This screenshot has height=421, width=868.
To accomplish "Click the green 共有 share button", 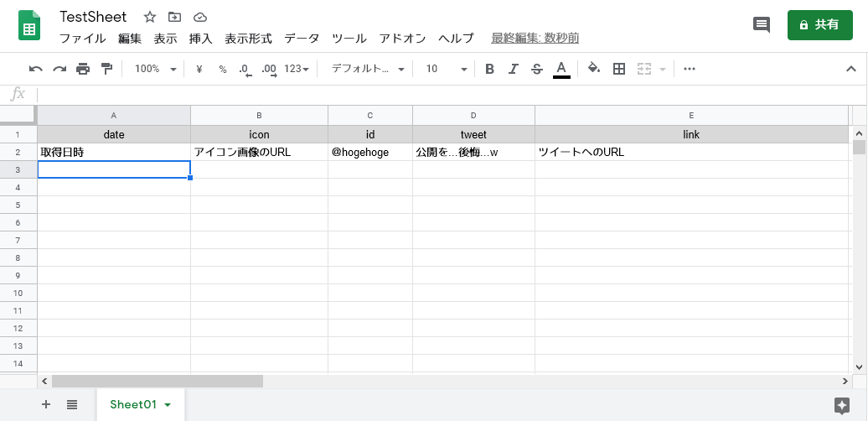I will click(820, 25).
